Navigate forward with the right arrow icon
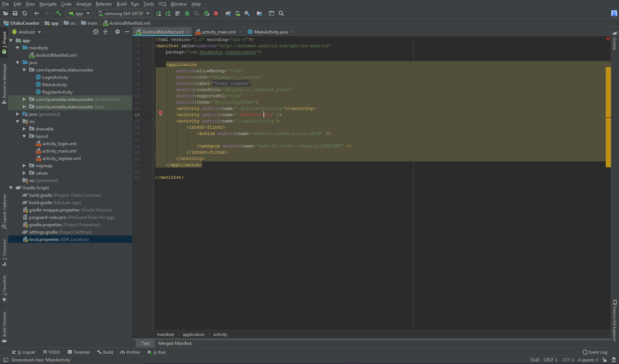The width and height of the screenshot is (619, 364). click(46, 13)
